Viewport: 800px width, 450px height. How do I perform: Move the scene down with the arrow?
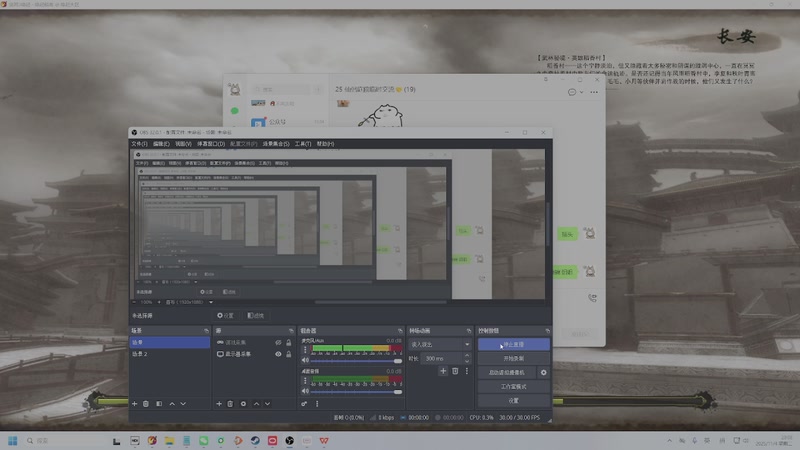[x=183, y=404]
